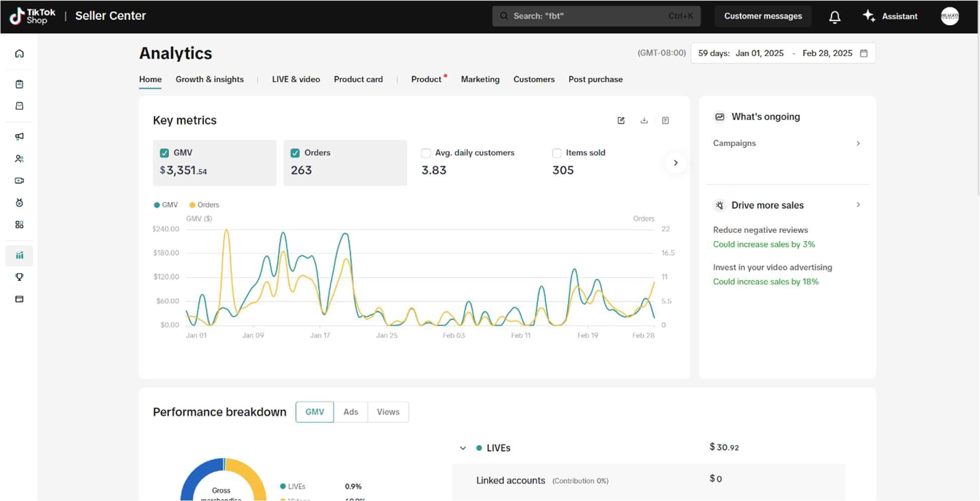Screen dimensions: 980x501
Task: Click the TikTok Shop logo
Action: (x=33, y=16)
